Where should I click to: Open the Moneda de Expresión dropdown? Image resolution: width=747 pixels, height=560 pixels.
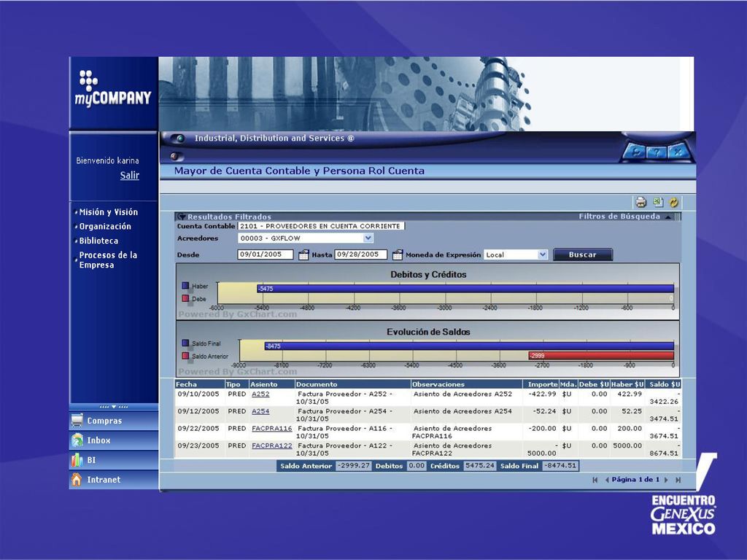543,254
